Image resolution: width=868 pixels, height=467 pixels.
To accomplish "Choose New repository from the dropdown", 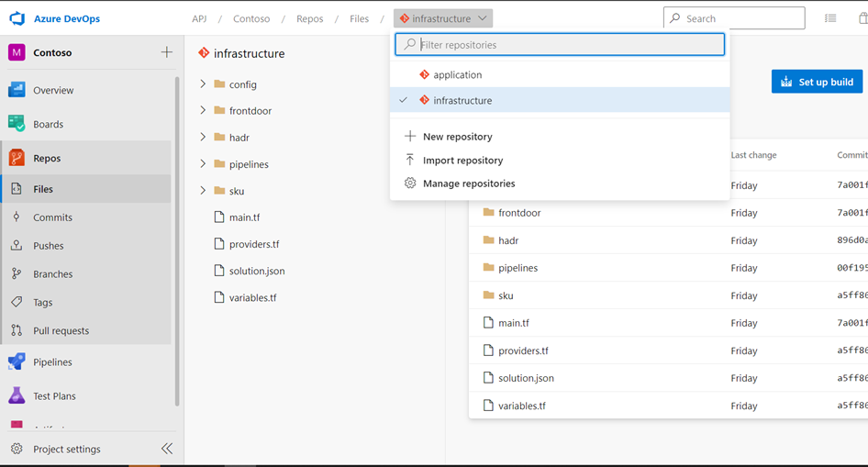I will point(457,137).
